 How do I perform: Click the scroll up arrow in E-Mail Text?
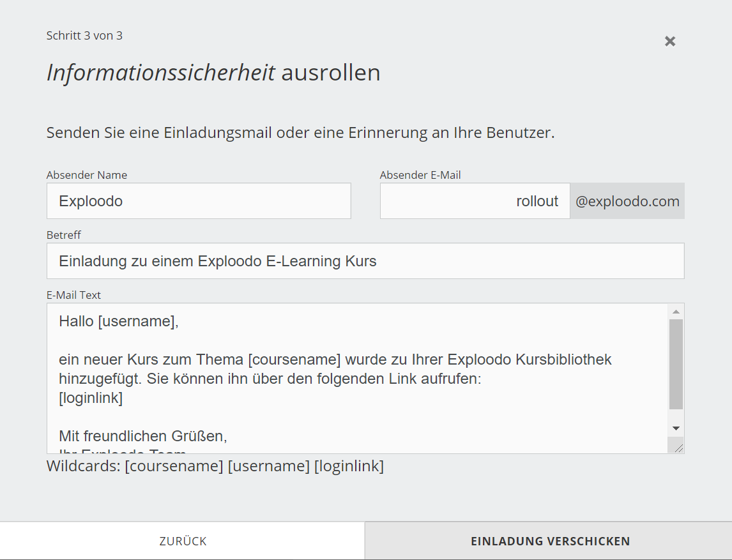pyautogui.click(x=676, y=312)
